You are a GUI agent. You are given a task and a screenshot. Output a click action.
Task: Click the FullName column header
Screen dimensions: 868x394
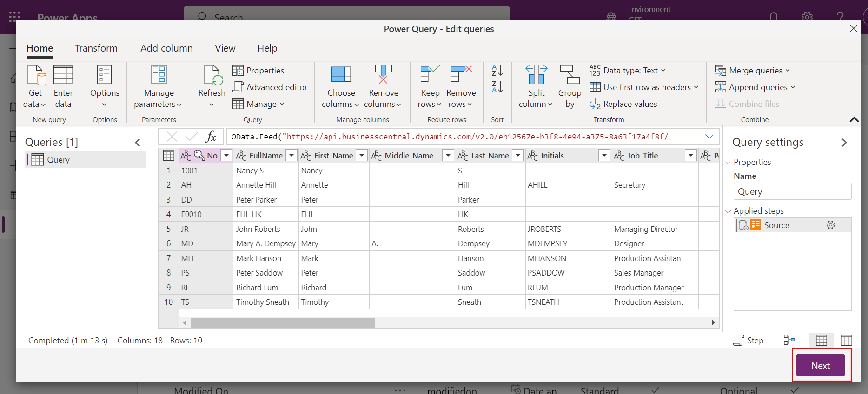pos(266,155)
